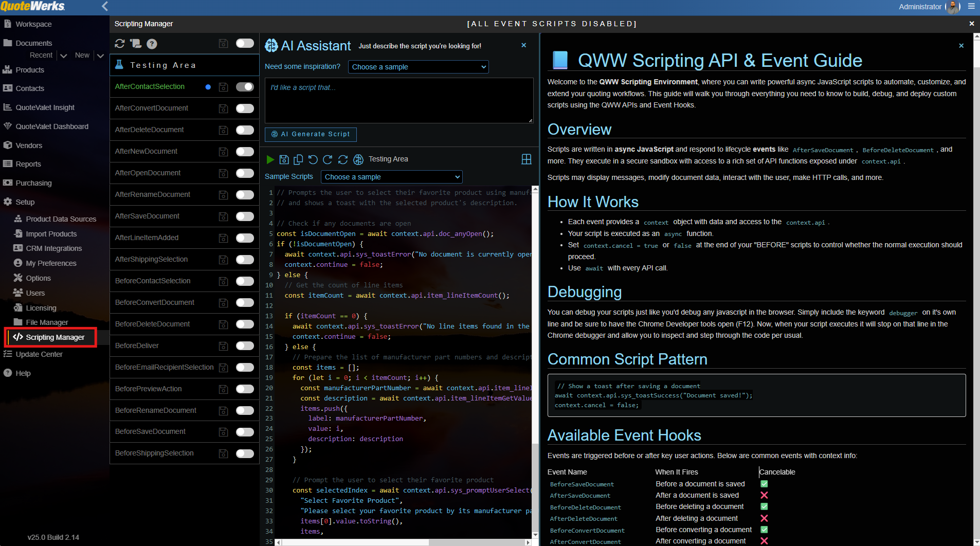
Task: Select the BeforeDeliver event script
Action: tap(137, 345)
